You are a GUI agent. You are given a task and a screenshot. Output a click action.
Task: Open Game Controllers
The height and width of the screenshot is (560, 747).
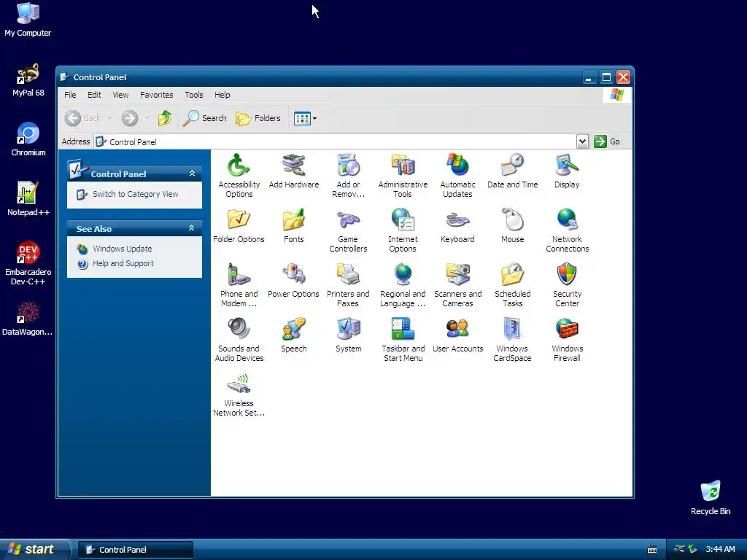[348, 230]
